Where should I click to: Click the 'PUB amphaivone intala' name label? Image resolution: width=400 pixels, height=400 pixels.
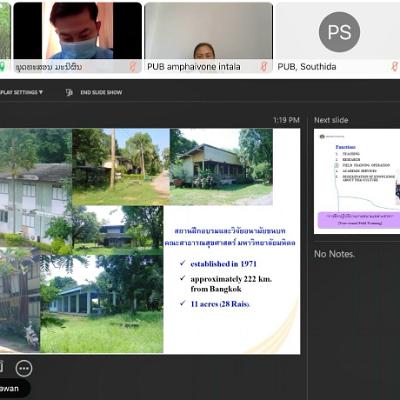[x=194, y=67]
